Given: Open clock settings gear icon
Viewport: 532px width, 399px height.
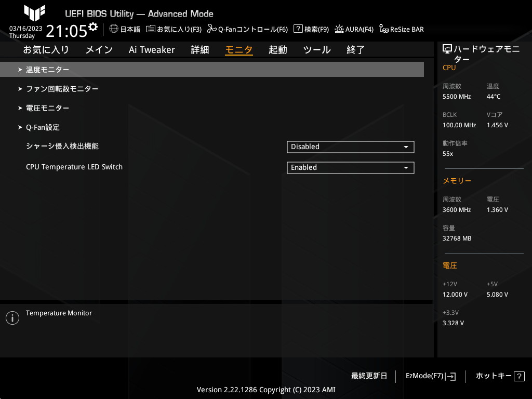Looking at the screenshot, I should click(x=92, y=27).
